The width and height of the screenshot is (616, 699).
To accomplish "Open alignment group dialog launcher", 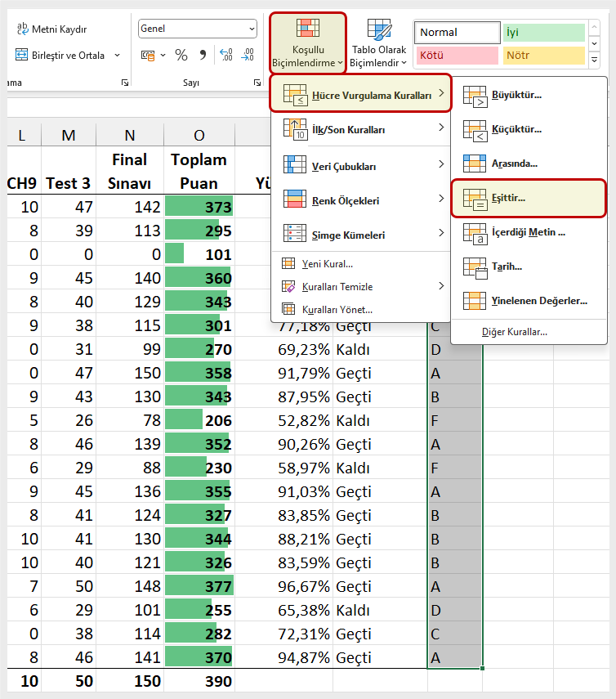I will (x=125, y=83).
